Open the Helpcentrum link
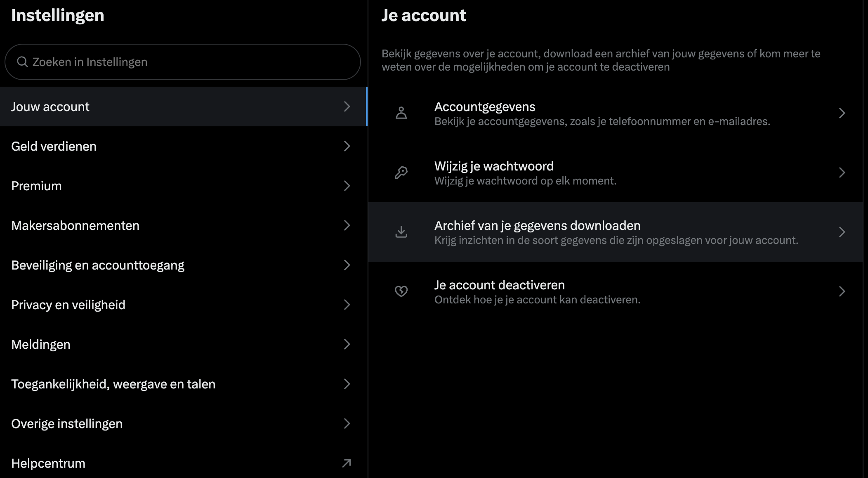Image resolution: width=868 pixels, height=478 pixels. tap(48, 463)
